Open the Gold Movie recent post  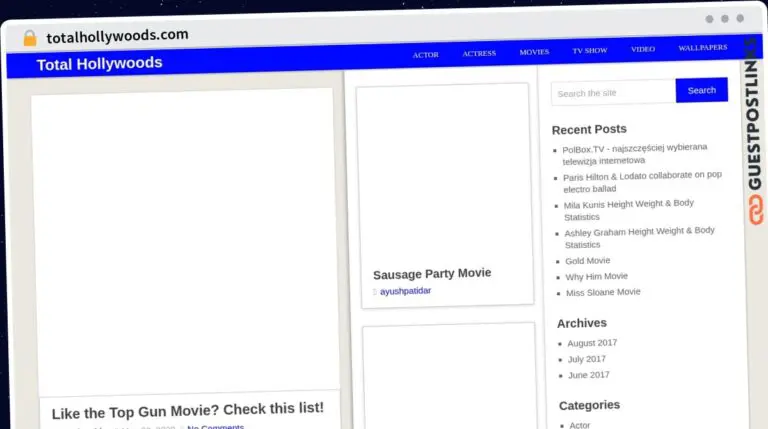coord(588,261)
